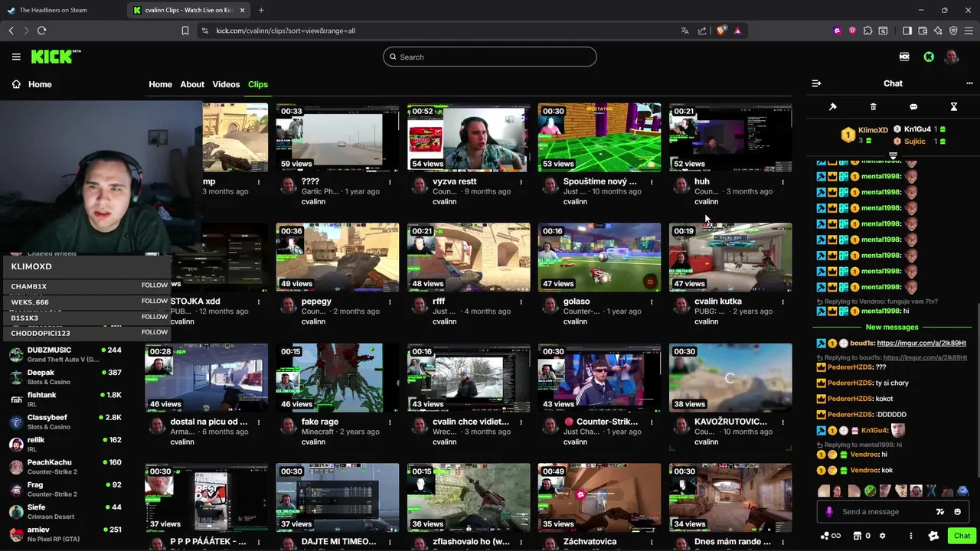
Task: Click the share icon in address bar
Action: 702,31
